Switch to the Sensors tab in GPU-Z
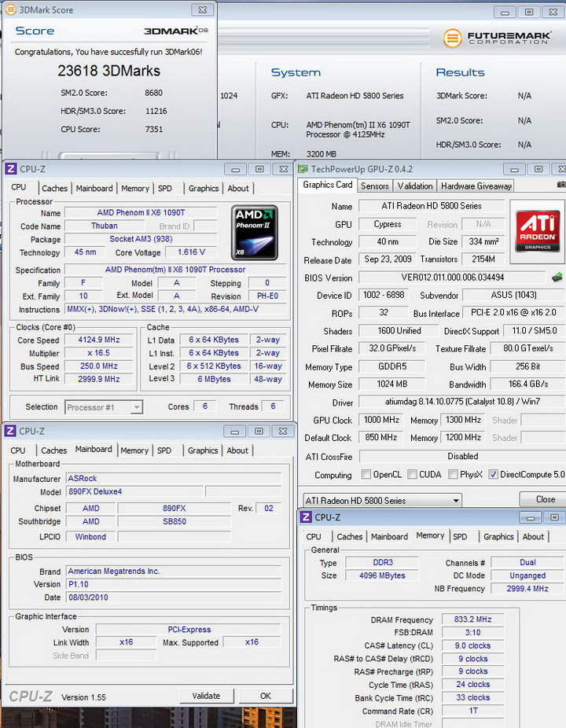This screenshot has width=566, height=728. [x=375, y=186]
